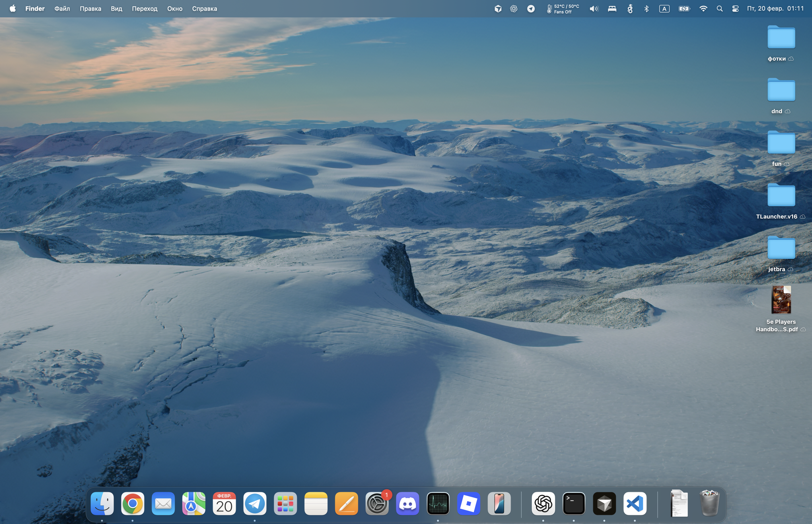Expand the fan temperature status menu
Image resolution: width=812 pixels, height=524 pixels.
[563, 9]
